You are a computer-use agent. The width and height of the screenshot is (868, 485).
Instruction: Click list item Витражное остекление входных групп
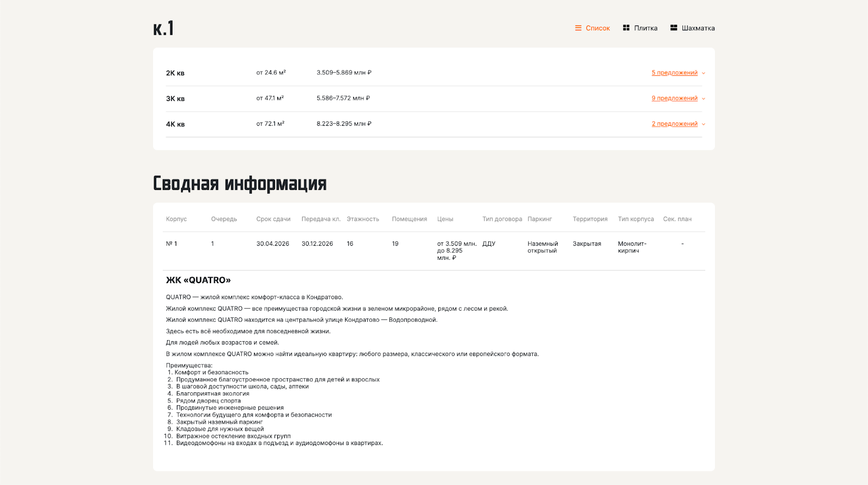pos(233,436)
